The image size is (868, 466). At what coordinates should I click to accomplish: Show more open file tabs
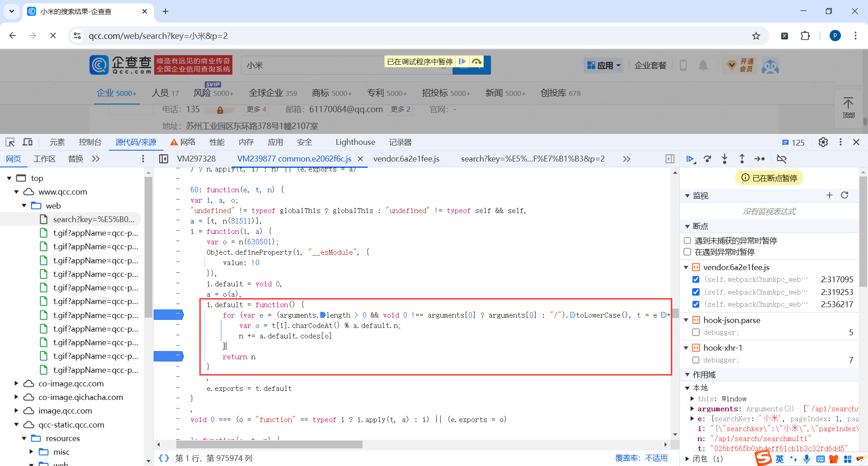point(627,159)
